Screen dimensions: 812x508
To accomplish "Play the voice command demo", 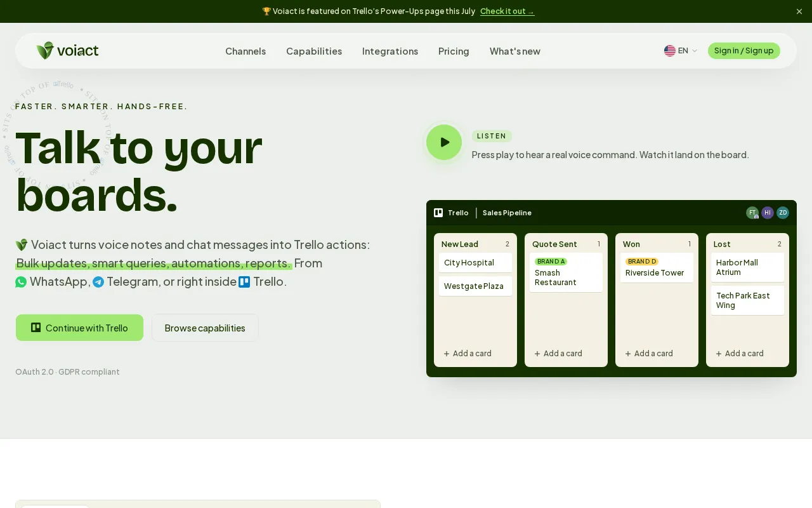I will (x=444, y=142).
